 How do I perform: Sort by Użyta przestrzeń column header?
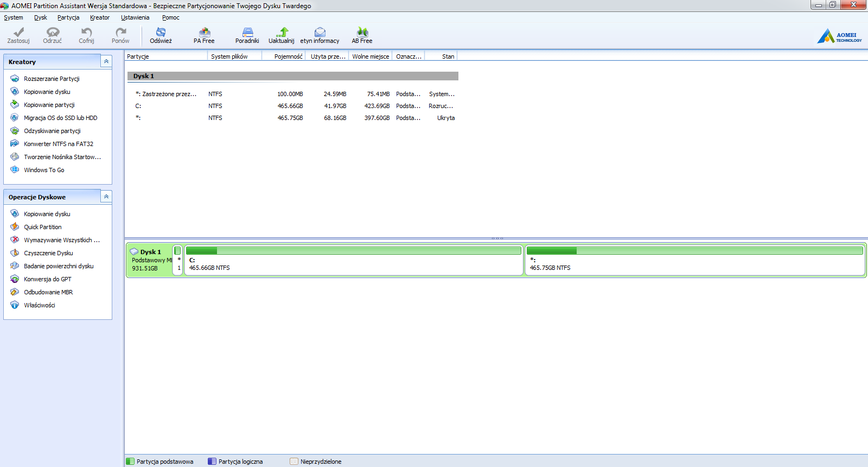click(x=327, y=56)
